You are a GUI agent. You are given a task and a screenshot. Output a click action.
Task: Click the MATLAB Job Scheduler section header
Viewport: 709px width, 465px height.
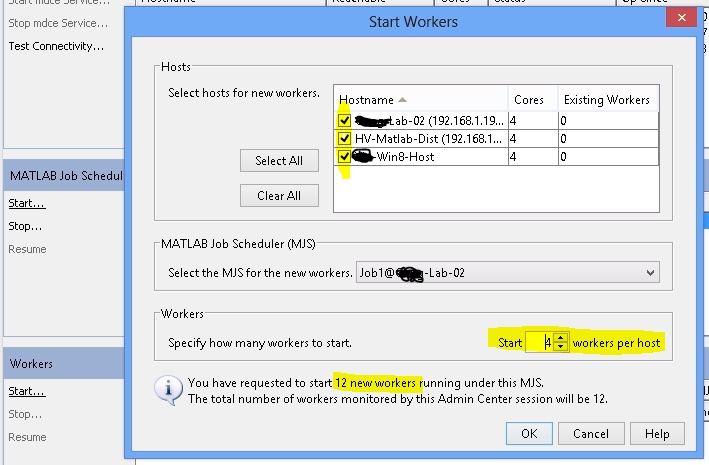click(64, 176)
